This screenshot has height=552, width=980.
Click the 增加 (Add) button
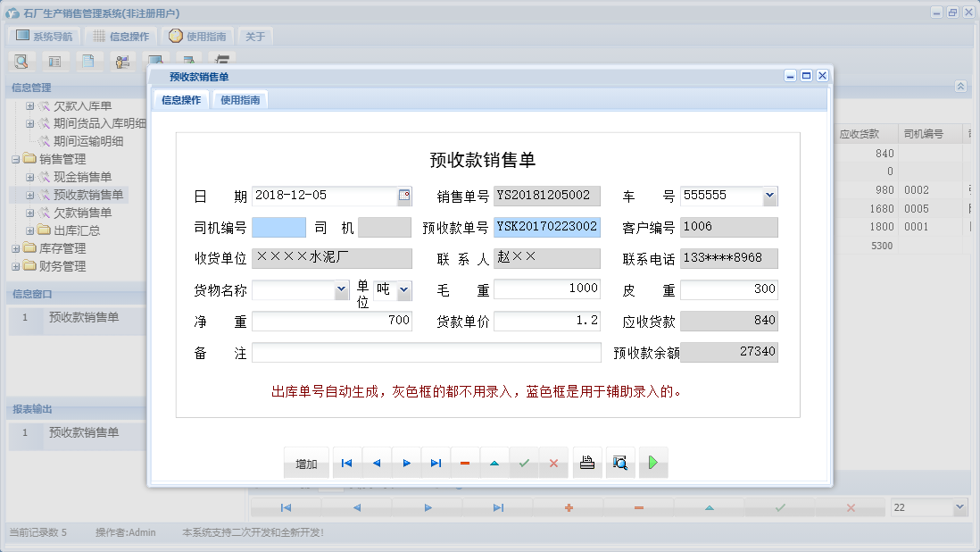pos(306,464)
